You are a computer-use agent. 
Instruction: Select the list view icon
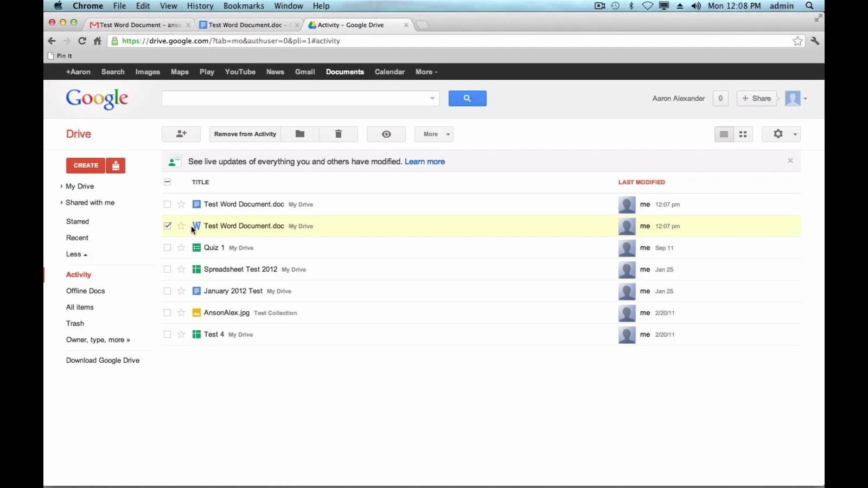pyautogui.click(x=723, y=134)
